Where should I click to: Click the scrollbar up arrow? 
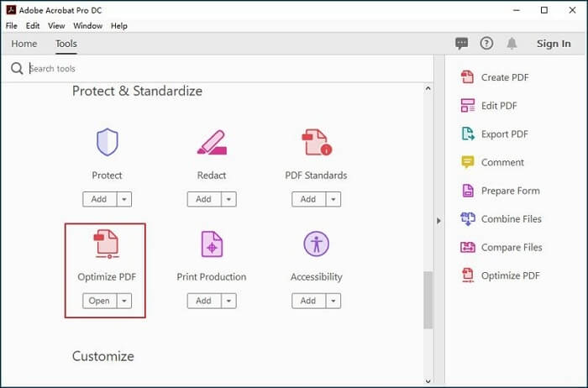(x=428, y=88)
